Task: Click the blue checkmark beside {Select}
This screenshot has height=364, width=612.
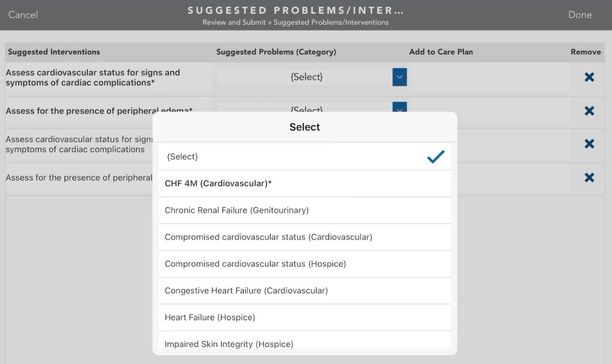Action: pyautogui.click(x=435, y=157)
